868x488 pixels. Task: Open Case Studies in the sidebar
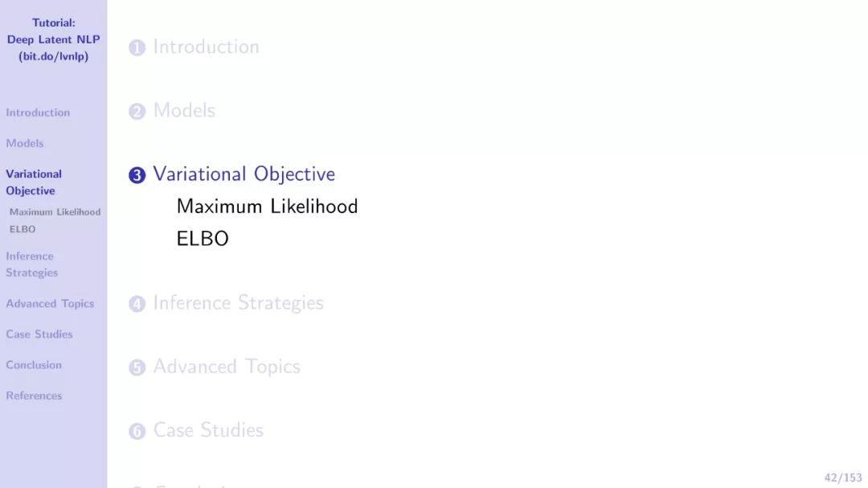tap(39, 334)
